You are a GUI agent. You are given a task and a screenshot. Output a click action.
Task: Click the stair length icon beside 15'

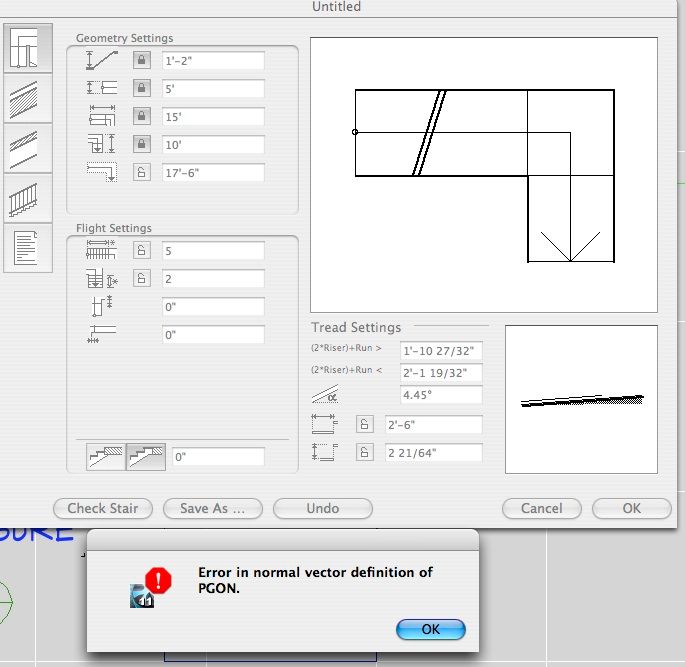pos(102,115)
